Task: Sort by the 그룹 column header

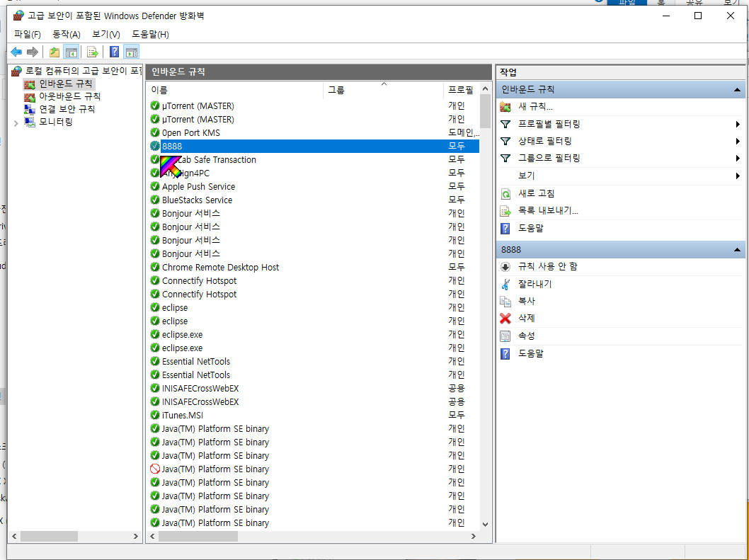Action: pyautogui.click(x=384, y=90)
